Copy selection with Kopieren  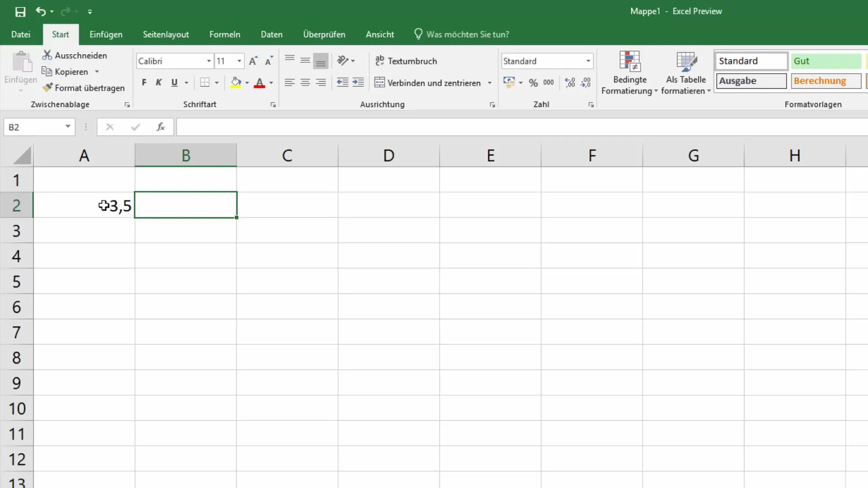click(65, 71)
